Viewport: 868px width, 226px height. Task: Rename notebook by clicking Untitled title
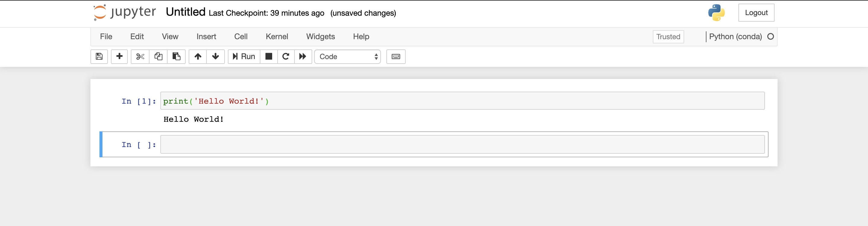point(185,12)
